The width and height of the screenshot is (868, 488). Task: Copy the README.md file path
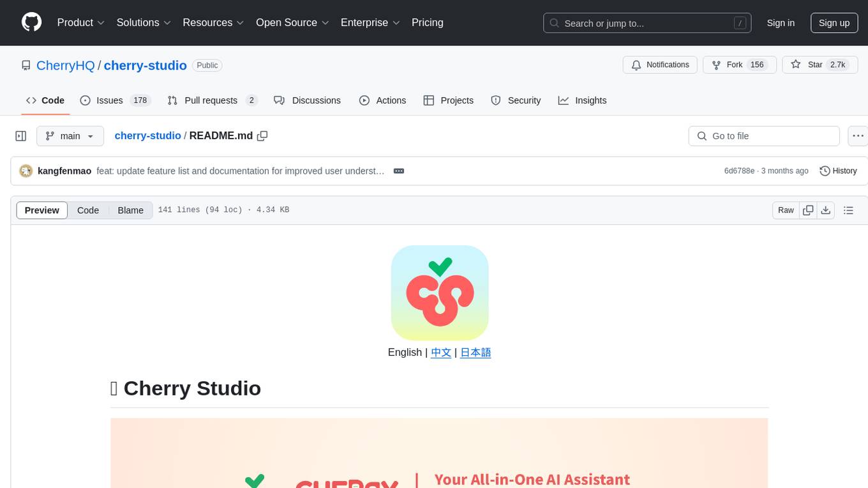coord(262,136)
